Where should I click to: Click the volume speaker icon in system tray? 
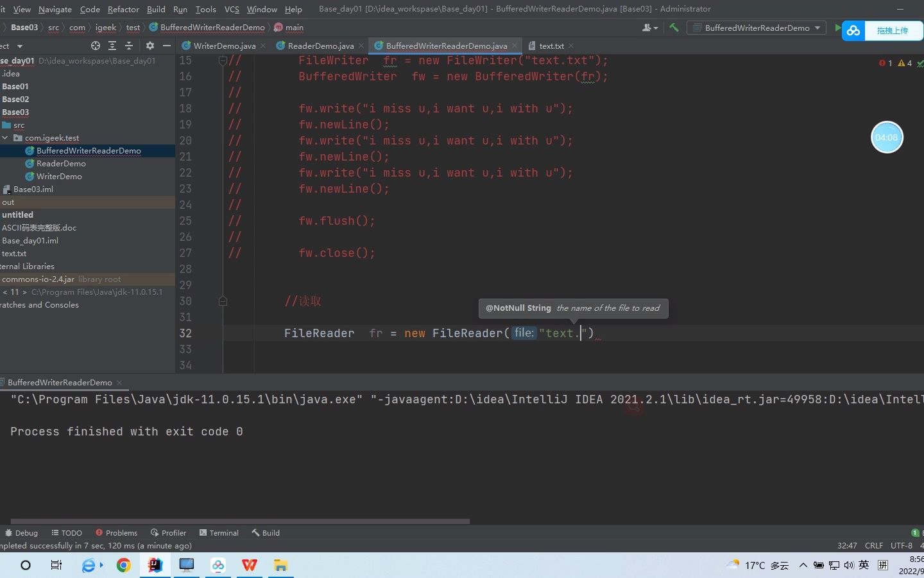[x=849, y=565]
